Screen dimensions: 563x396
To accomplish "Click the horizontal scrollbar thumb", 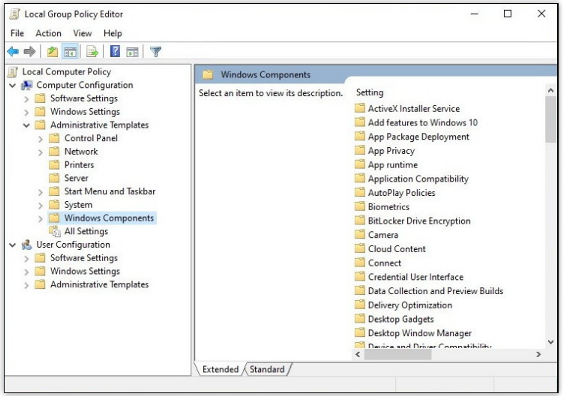I will tap(398, 354).
